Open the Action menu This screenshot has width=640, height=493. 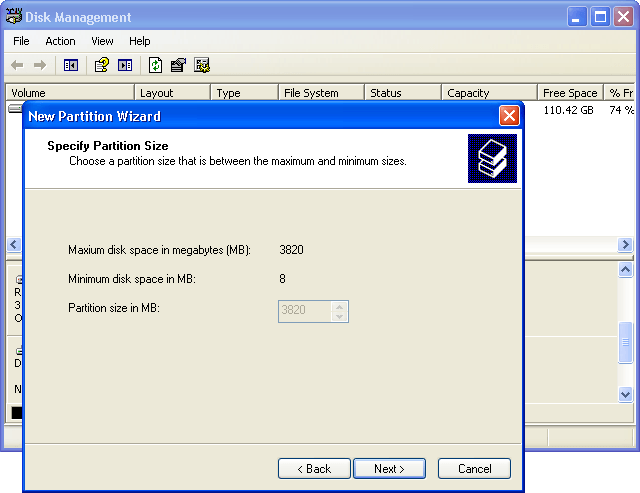60,41
